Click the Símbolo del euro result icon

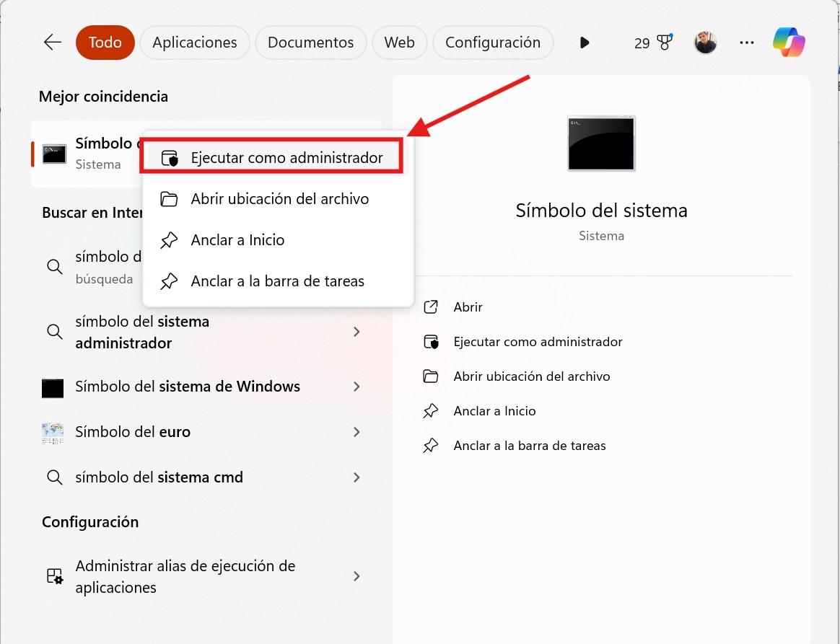pos(53,432)
